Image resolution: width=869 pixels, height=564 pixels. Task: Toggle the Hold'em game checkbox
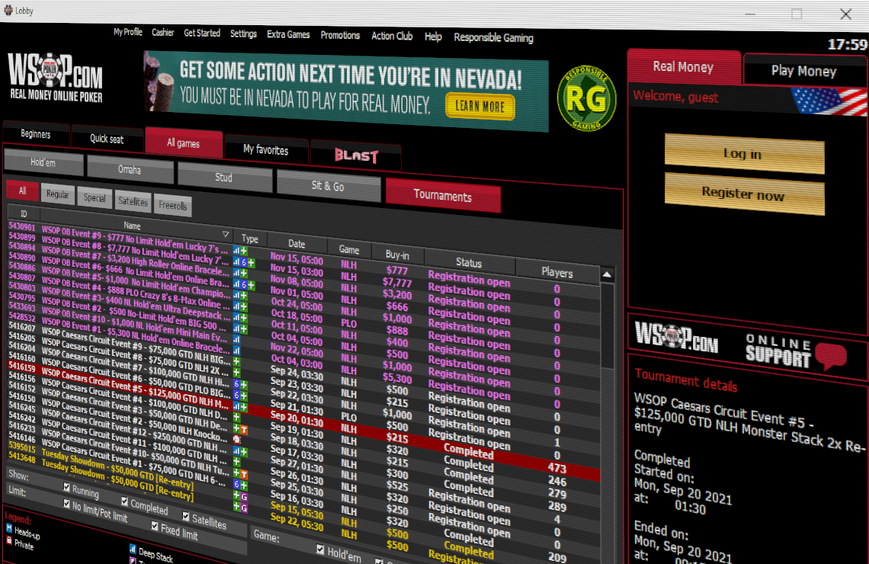pyautogui.click(x=320, y=549)
